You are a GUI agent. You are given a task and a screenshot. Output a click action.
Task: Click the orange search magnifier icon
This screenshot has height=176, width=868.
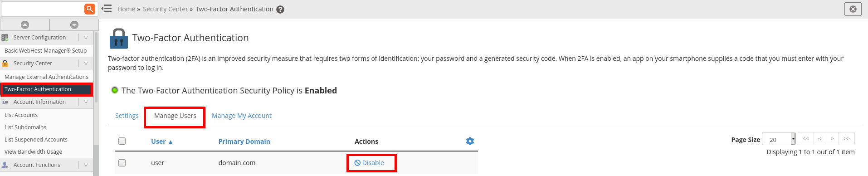point(90,9)
